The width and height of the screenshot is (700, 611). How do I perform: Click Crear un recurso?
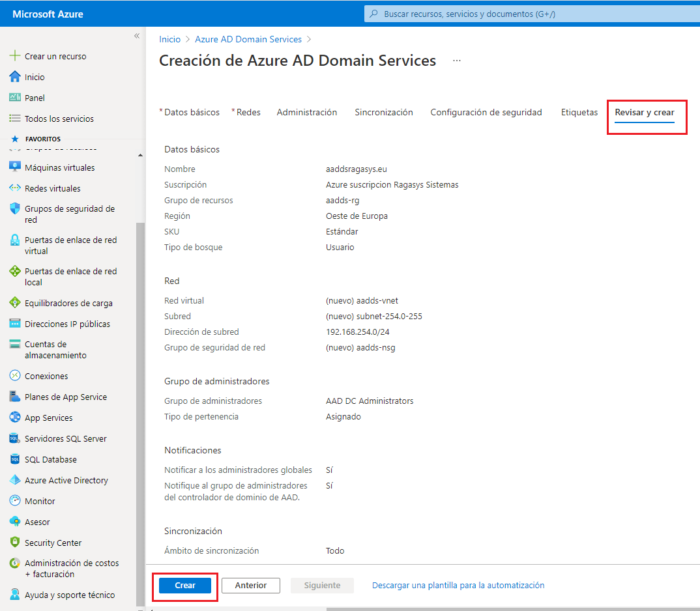[x=53, y=56]
